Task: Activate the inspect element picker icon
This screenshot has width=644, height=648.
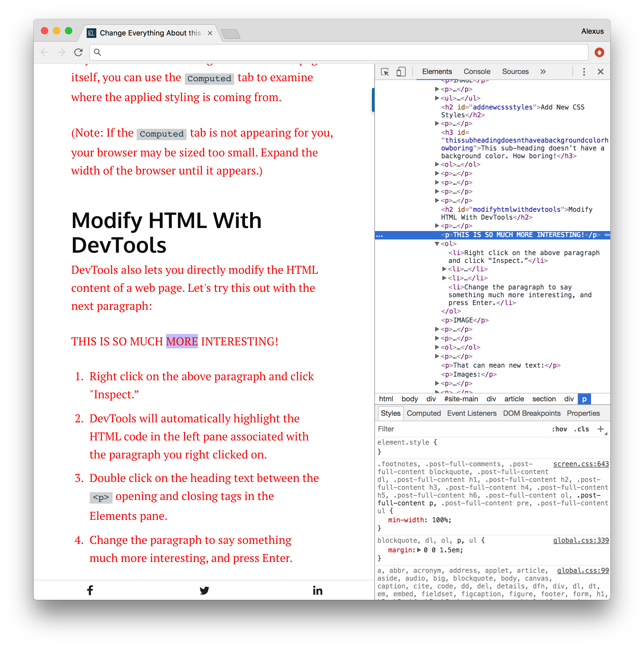Action: click(x=385, y=72)
